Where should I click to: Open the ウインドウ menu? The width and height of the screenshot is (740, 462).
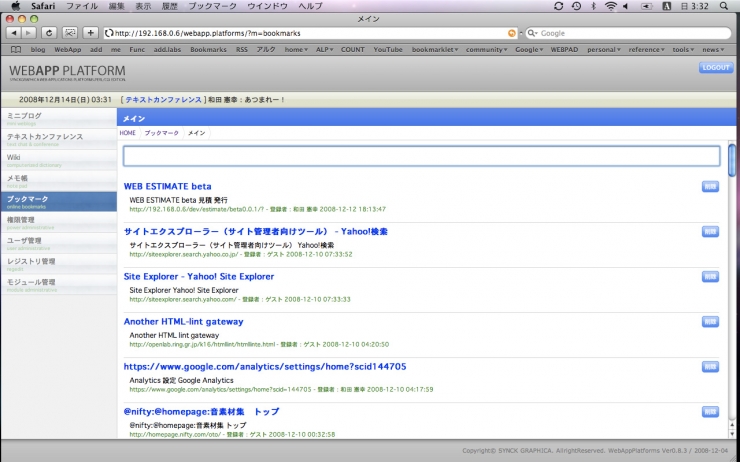267,6
